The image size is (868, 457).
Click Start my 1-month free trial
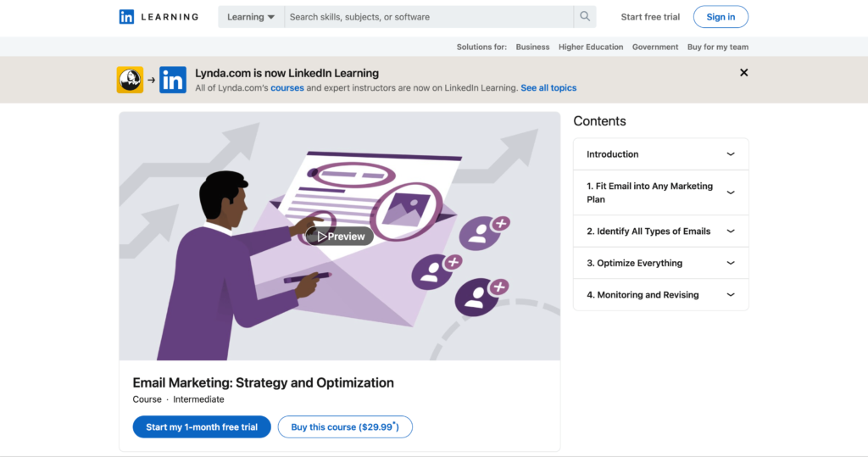point(202,427)
